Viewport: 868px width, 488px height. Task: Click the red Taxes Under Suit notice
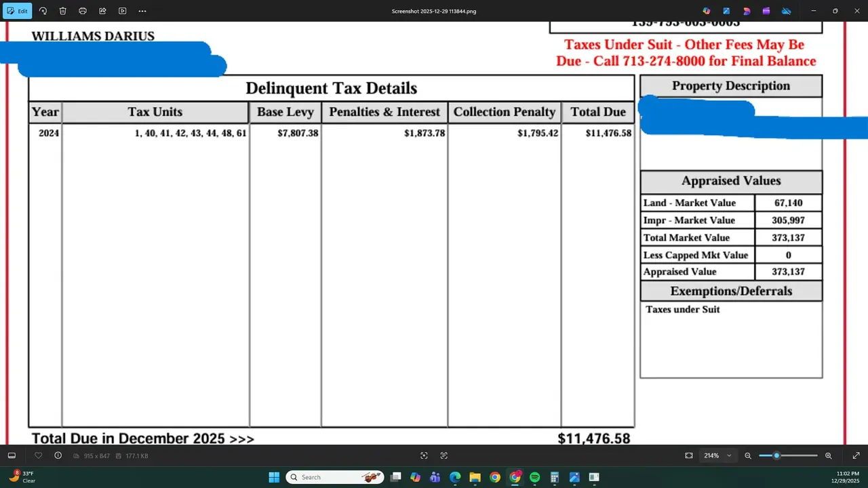[x=686, y=53]
